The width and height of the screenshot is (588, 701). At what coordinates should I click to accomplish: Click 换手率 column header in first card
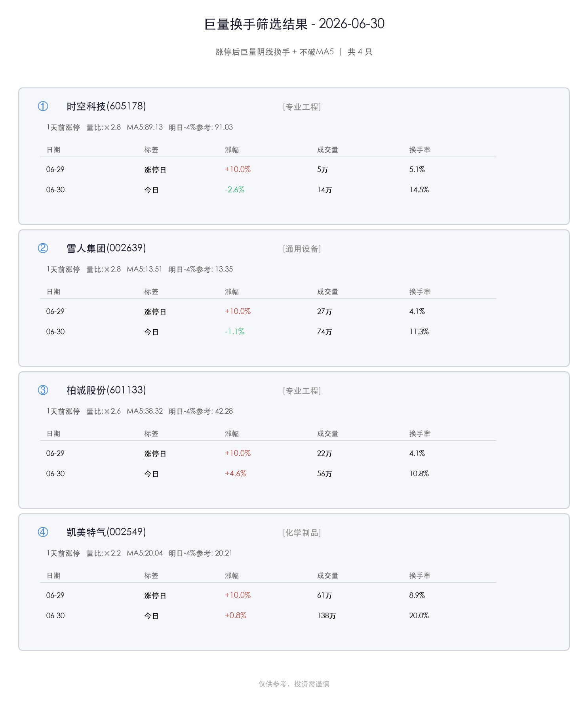tap(420, 150)
